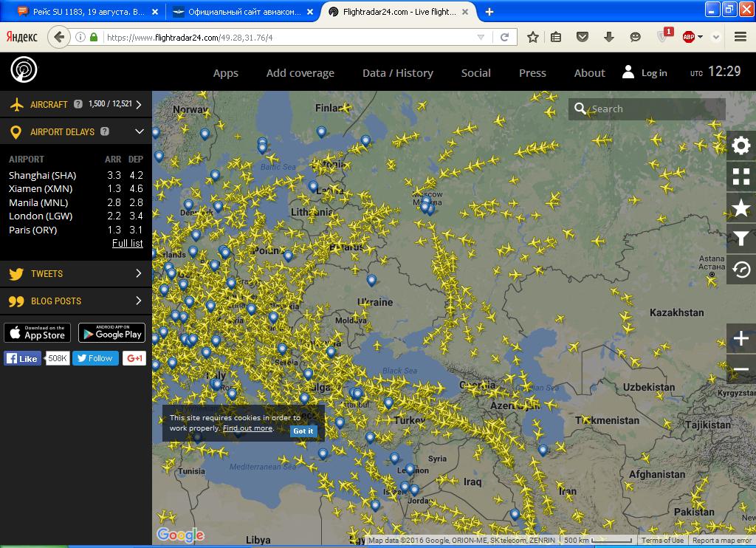The height and width of the screenshot is (548, 756).
Task: Open the map filter funnel icon
Action: click(741, 239)
